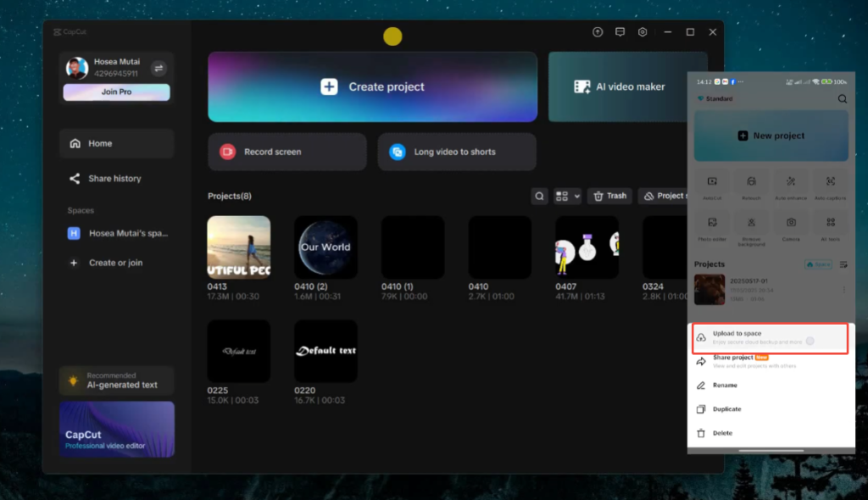The image size is (868, 500).
Task: Click the switch account arrows icon
Action: click(x=159, y=68)
